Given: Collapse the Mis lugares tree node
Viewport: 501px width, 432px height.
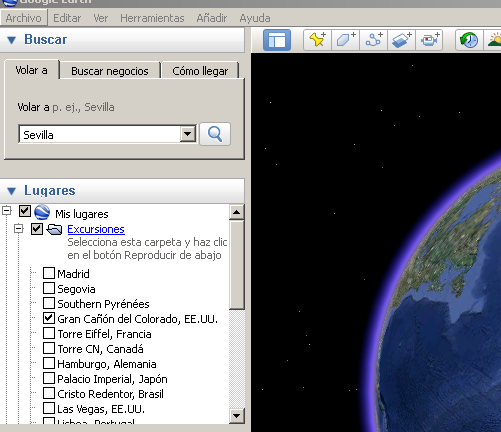Looking at the screenshot, I should click(x=7, y=211).
